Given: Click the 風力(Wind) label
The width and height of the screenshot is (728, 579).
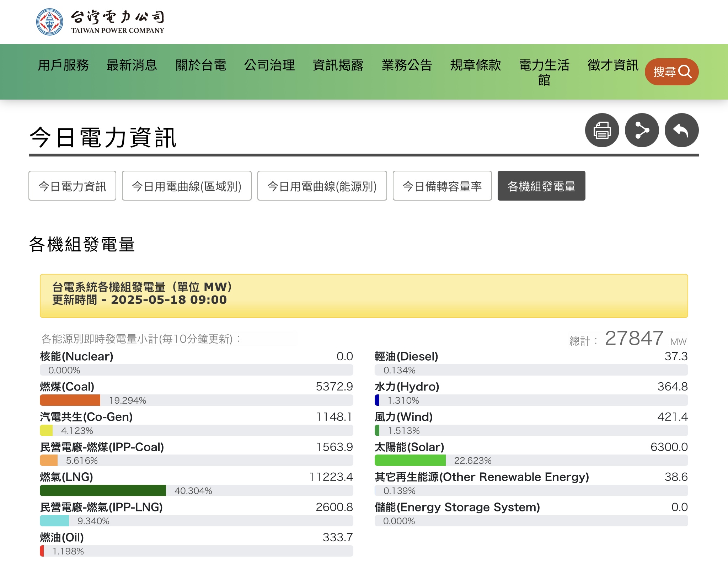Looking at the screenshot, I should click(x=404, y=416).
